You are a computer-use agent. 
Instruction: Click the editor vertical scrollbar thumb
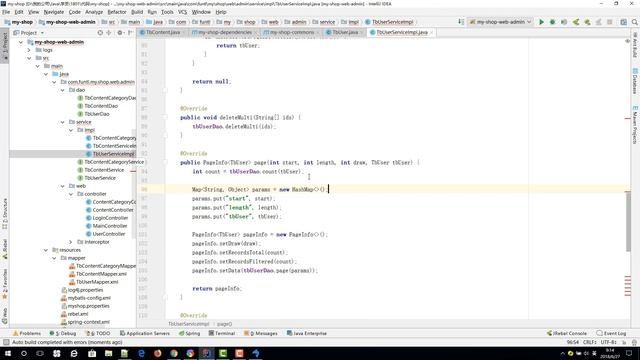point(628,221)
